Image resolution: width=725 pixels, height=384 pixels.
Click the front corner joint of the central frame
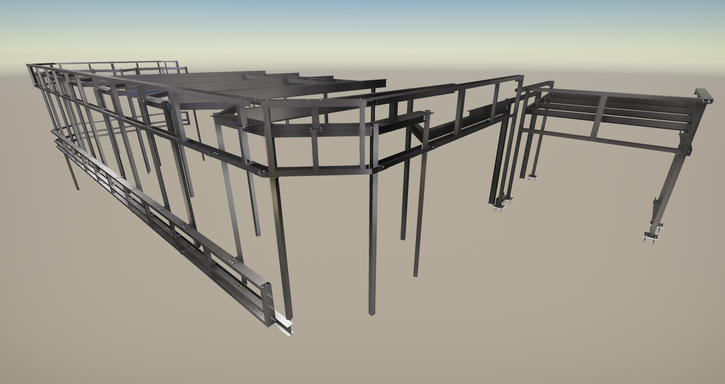click(263, 172)
